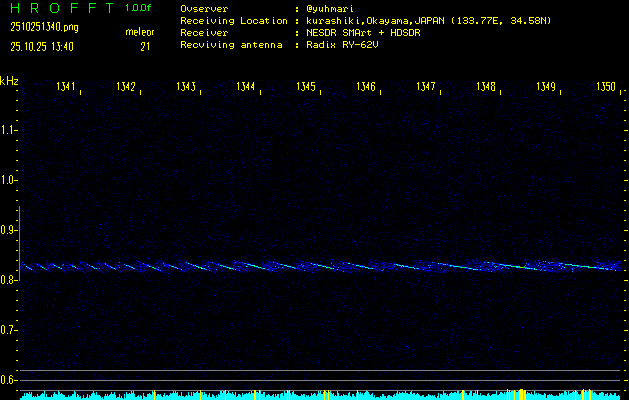Click the kHz axis unit label
This screenshot has height=400, width=629.
pos(9,80)
